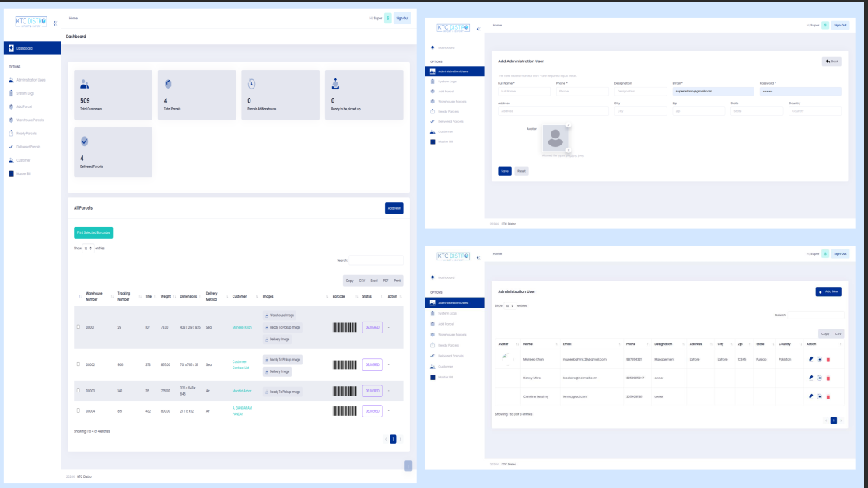Click the Save button on the add user form
This screenshot has height=488, width=868.
pos(505,171)
